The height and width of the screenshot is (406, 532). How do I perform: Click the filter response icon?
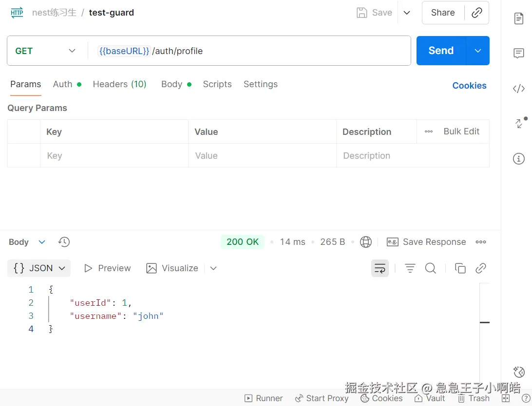tap(410, 268)
